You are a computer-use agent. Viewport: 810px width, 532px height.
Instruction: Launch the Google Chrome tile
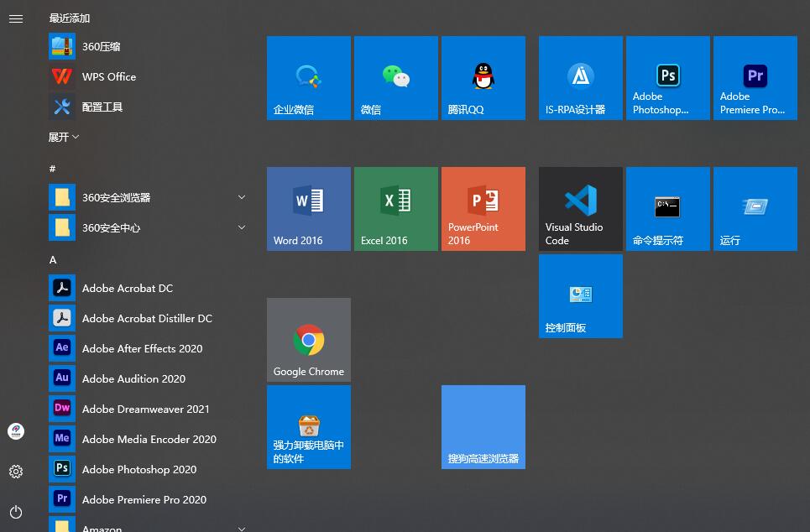[x=309, y=340]
